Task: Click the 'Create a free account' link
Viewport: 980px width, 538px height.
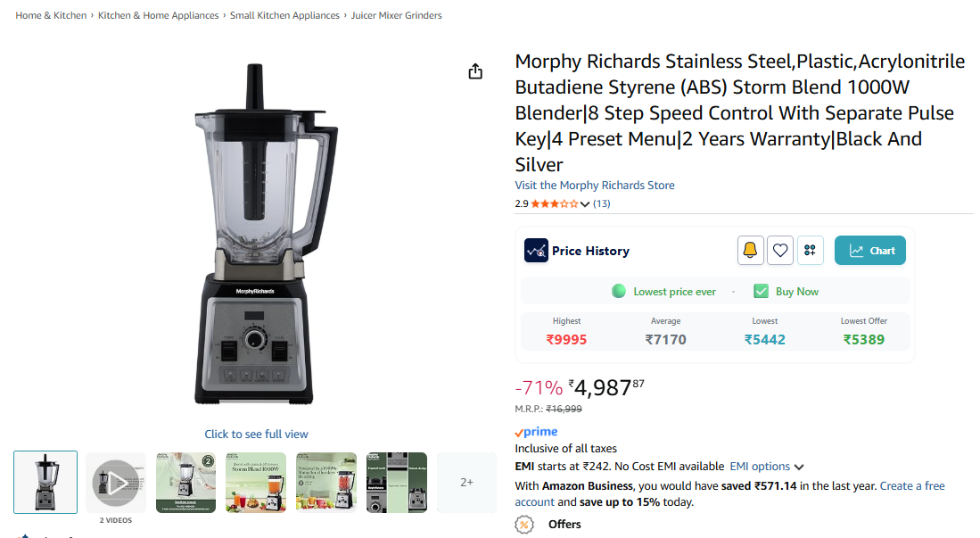Action: (911, 486)
